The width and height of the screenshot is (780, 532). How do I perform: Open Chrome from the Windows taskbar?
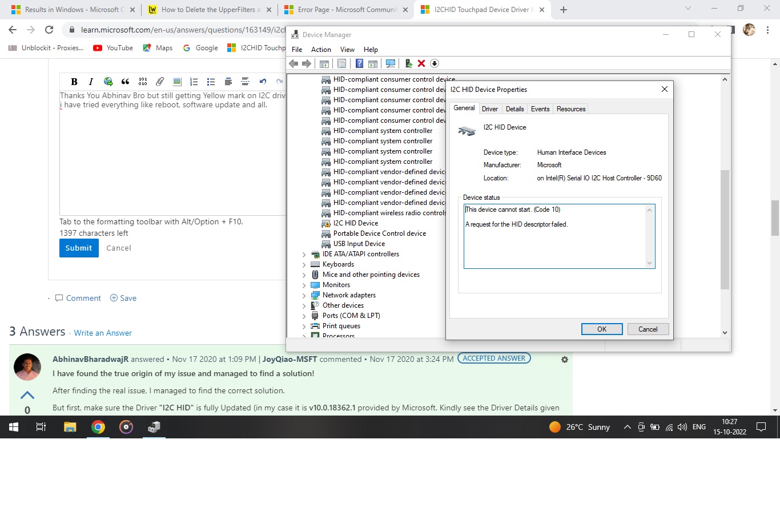click(x=98, y=427)
